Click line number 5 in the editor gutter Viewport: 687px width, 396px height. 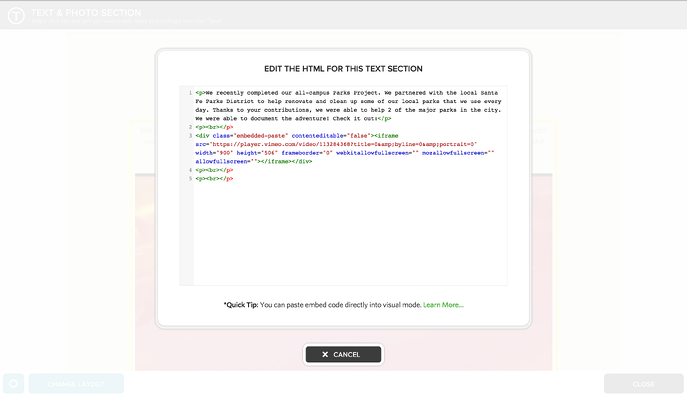point(190,179)
